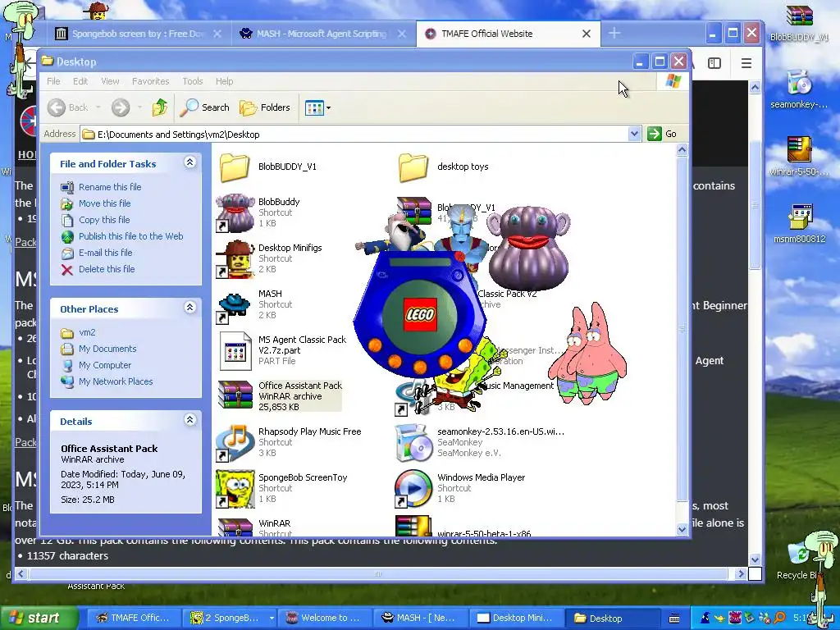Go to My Documents in Other Places

107,349
